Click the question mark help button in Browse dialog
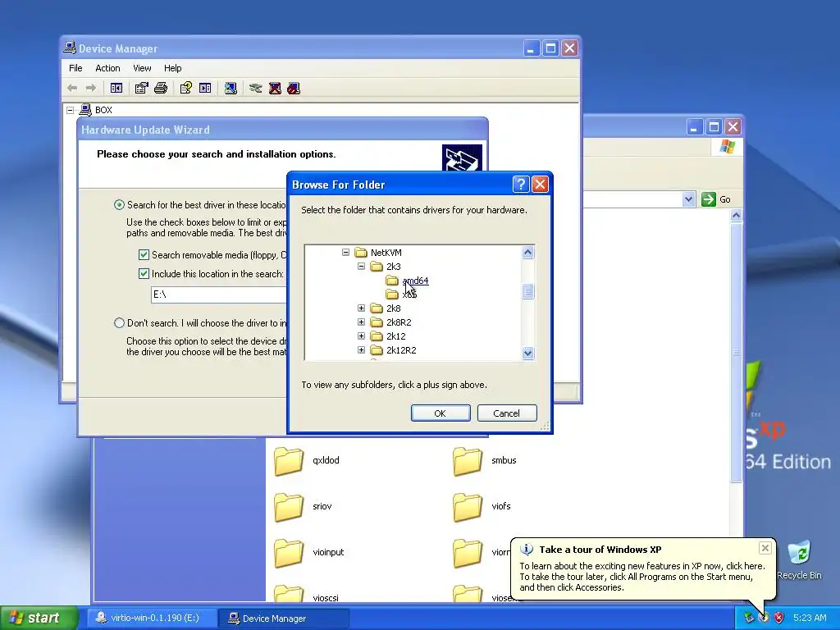 [521, 185]
